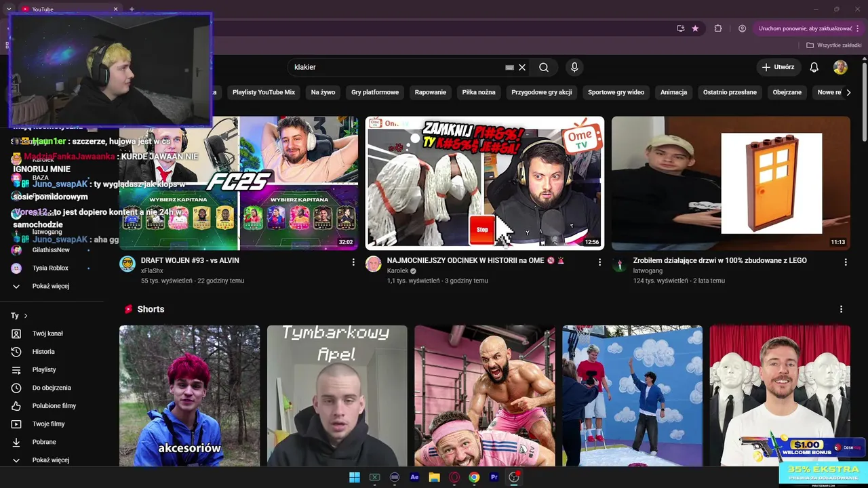Select the Animacja chip
This screenshot has width=868, height=488.
[674, 92]
